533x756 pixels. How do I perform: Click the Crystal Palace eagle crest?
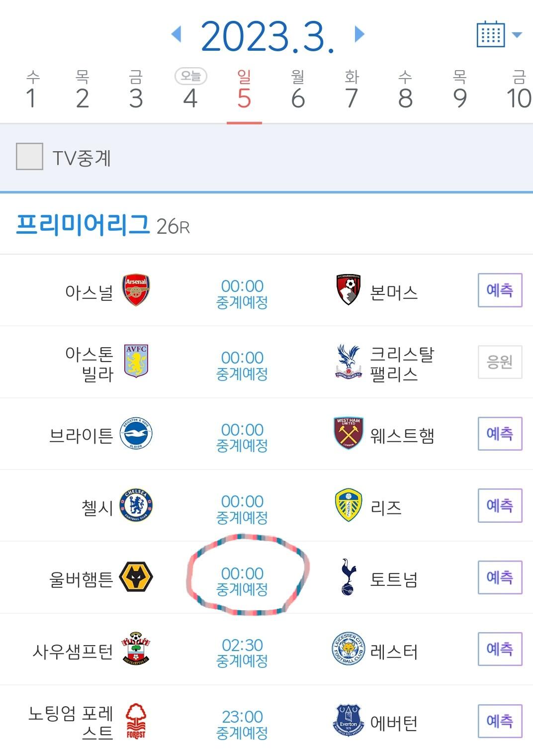[x=348, y=362]
